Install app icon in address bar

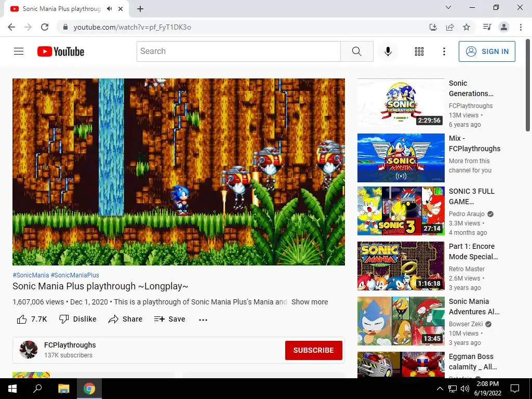click(433, 27)
